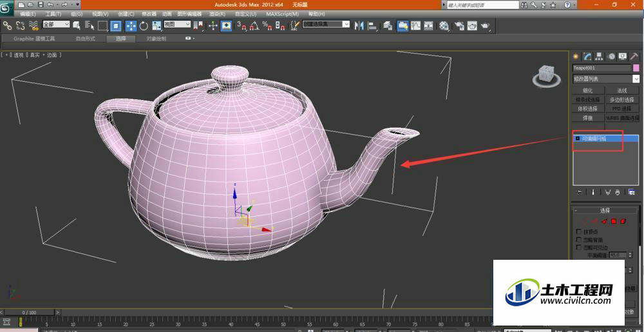Screen dimensions: 644x332
Task: Switch to 对象绘制 ribbon tab
Action: coord(156,39)
